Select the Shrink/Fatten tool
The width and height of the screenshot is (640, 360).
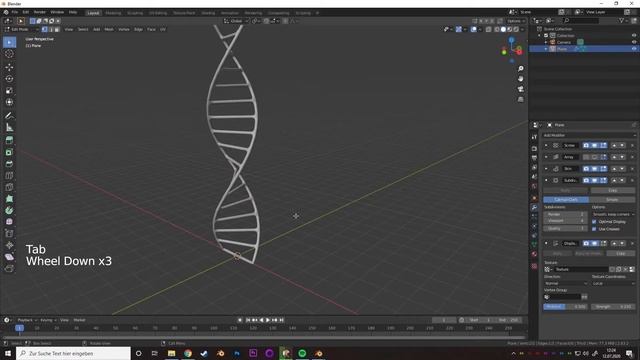coord(9,245)
